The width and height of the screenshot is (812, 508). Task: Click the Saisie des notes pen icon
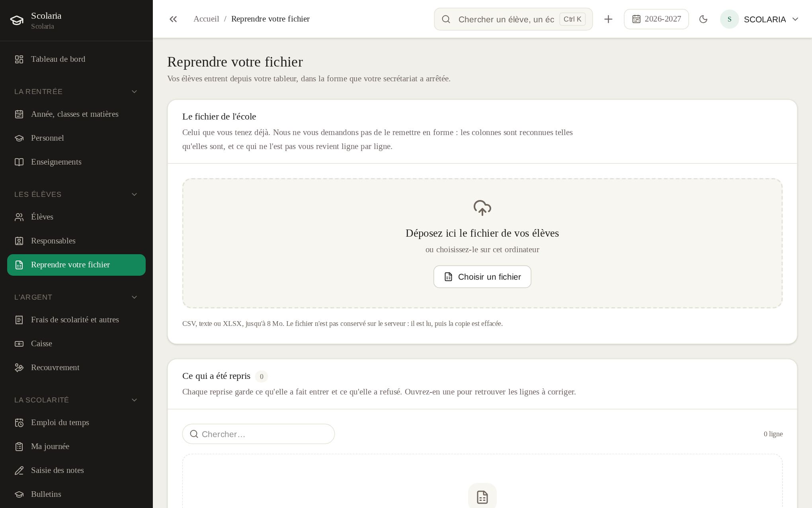point(19,471)
